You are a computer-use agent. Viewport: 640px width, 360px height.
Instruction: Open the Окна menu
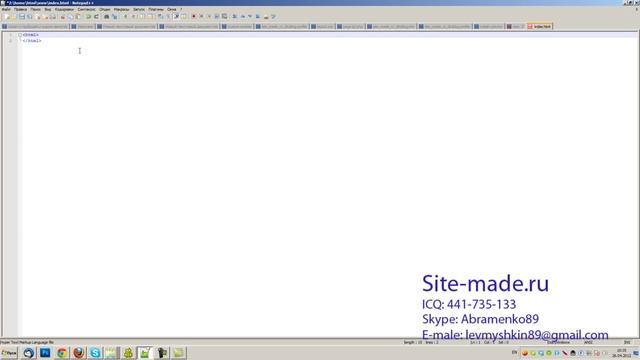point(172,9)
